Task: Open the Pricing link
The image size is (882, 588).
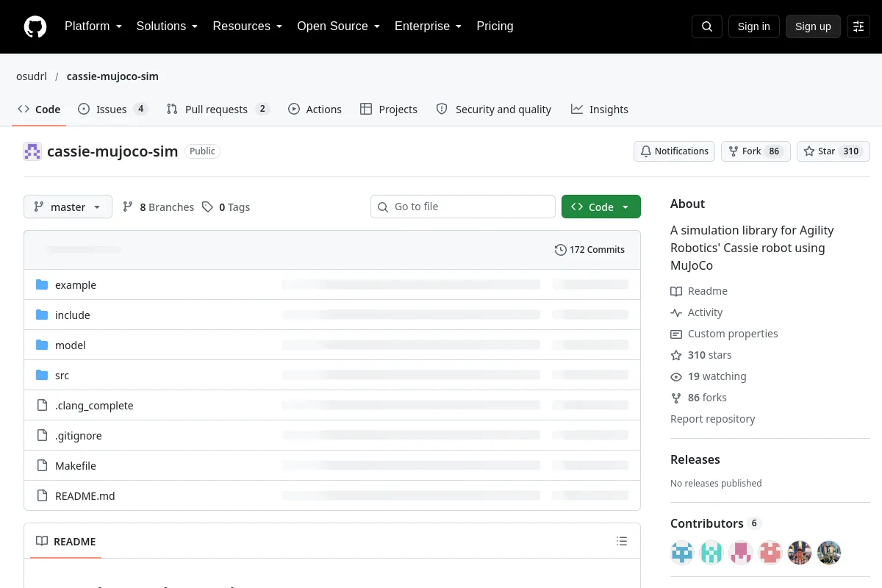Action: point(495,26)
